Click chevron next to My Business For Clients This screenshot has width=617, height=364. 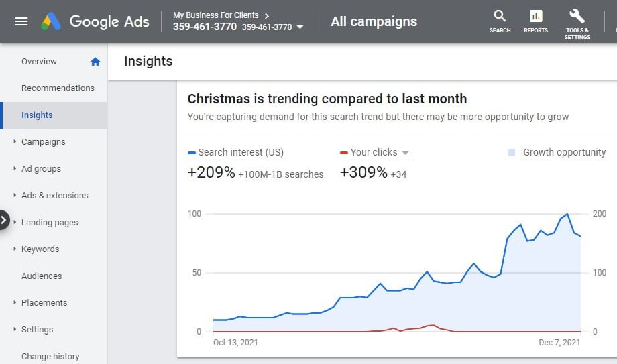coord(267,15)
